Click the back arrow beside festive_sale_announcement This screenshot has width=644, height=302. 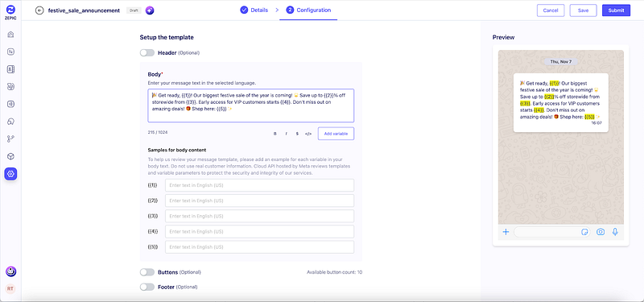[x=39, y=10]
